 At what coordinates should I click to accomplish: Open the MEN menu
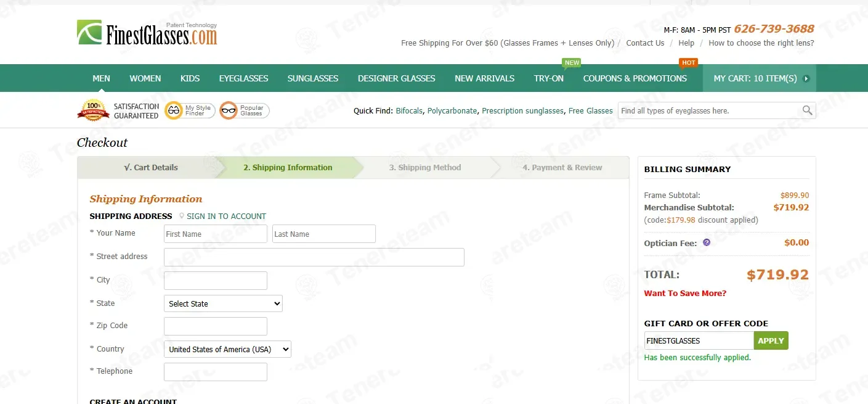[102, 78]
